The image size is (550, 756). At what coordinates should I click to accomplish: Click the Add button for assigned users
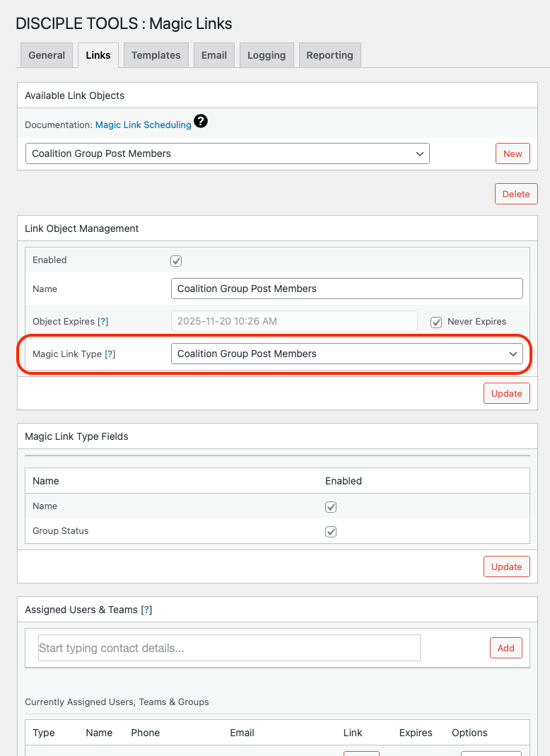point(505,648)
